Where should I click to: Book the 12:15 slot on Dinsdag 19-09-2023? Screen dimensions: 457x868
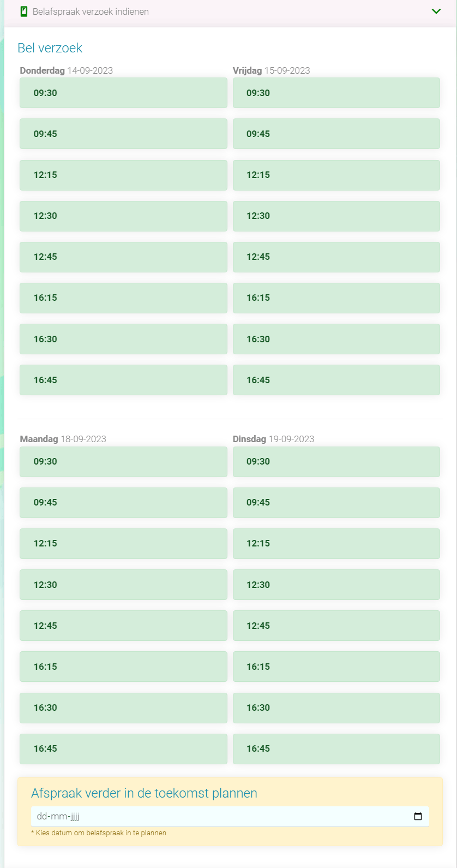tap(336, 544)
